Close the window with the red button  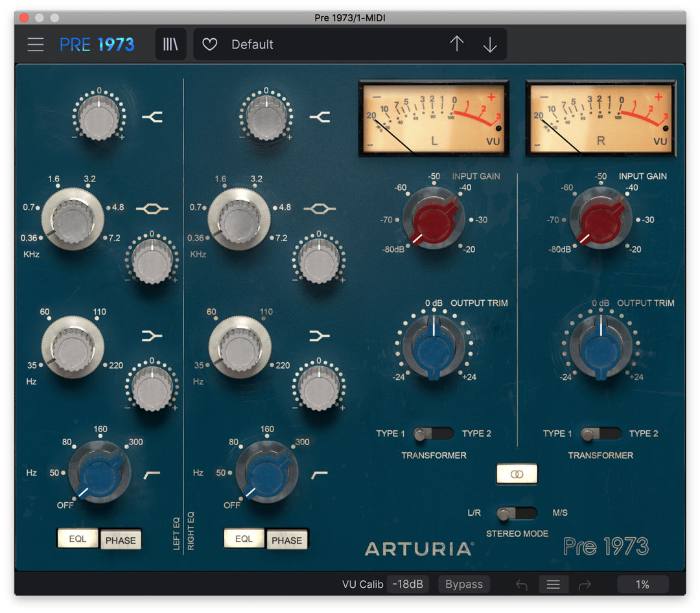click(x=25, y=17)
